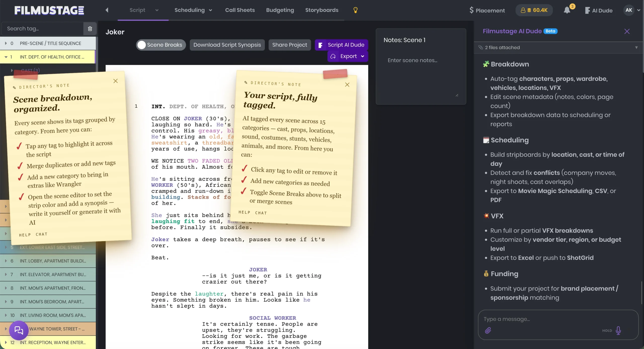Collapse sidebar with the left arrow icon
The image size is (644, 349).
coord(107,10)
